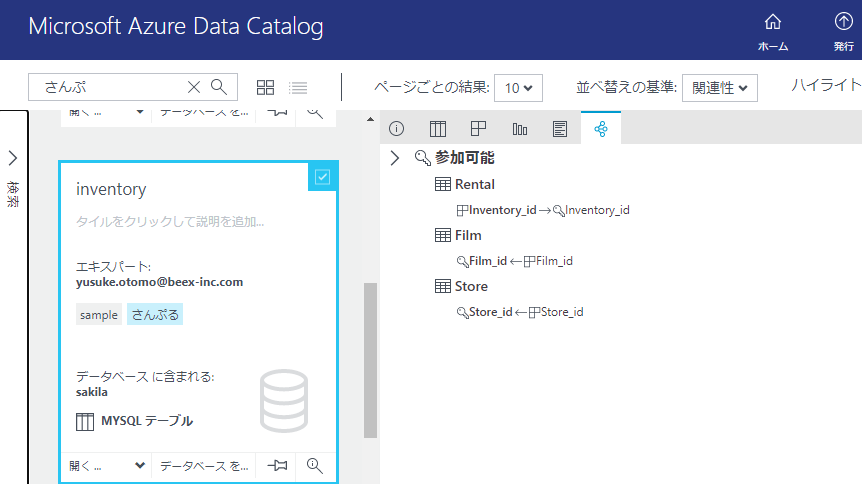Click Store_id←Store_id relationship row
This screenshot has width=862, height=484.
tap(520, 312)
